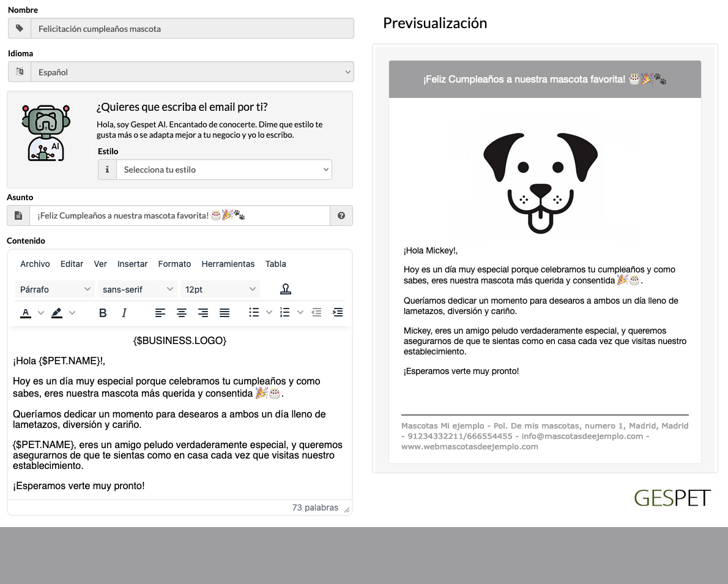Insert a bulleted list
This screenshot has height=584, width=728.
pyautogui.click(x=254, y=313)
